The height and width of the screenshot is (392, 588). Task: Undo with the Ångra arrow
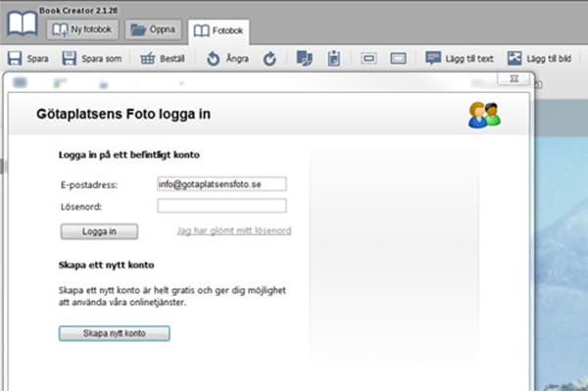pos(213,59)
